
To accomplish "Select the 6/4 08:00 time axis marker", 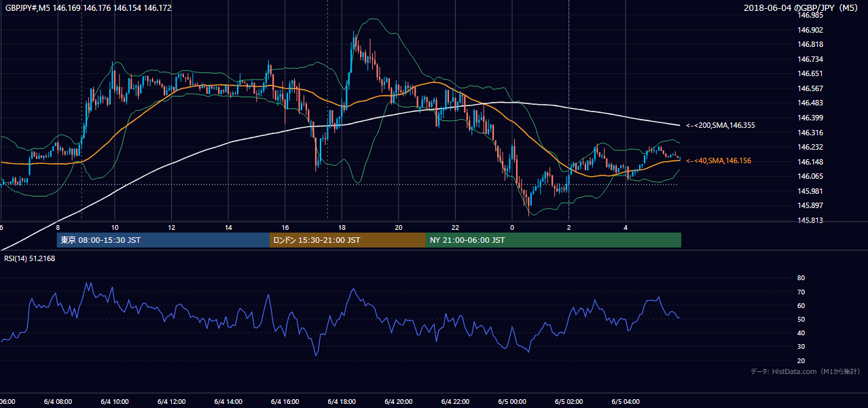I will coord(58,402).
